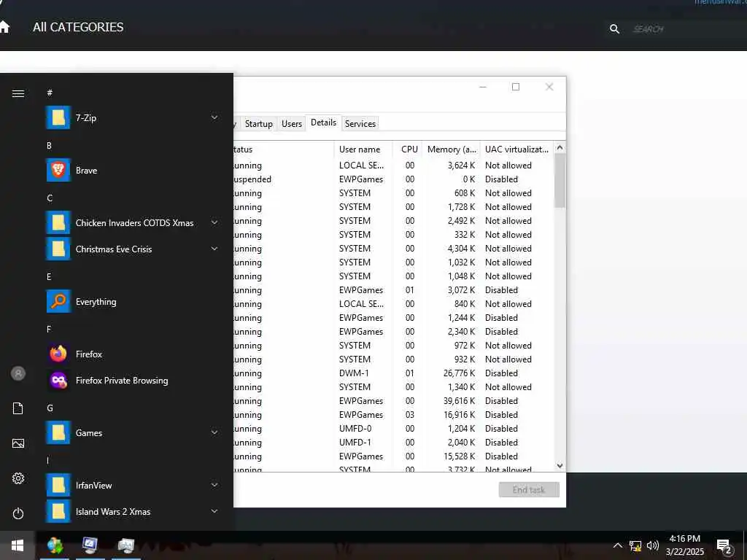Open the Start menu hamburger expand icon

(18, 93)
